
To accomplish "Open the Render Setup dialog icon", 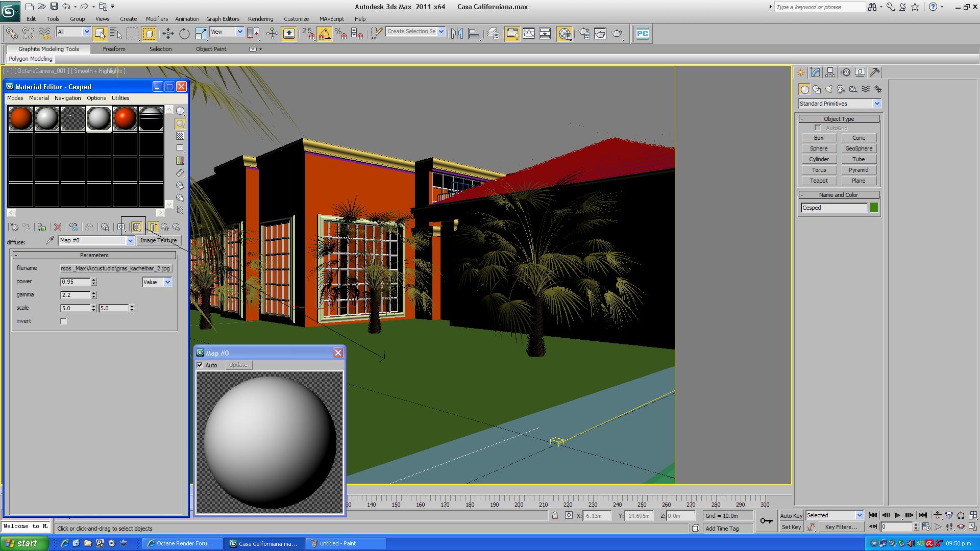I will tap(584, 34).
